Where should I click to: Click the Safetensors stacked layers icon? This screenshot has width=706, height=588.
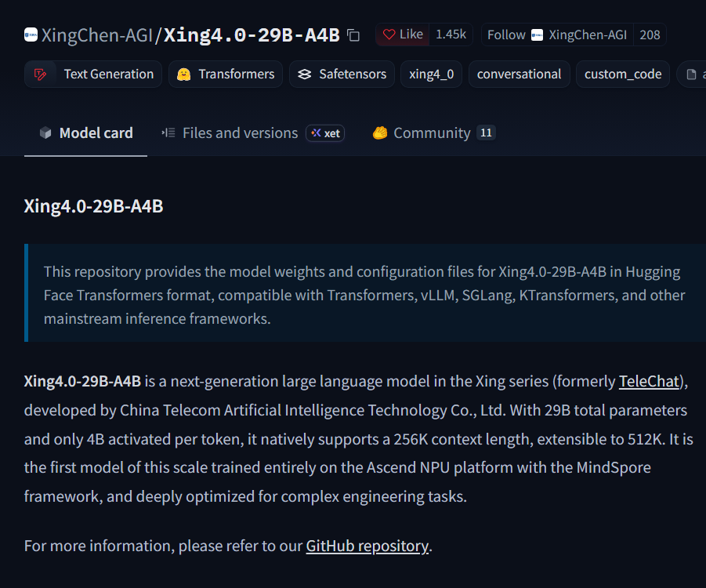tap(305, 74)
